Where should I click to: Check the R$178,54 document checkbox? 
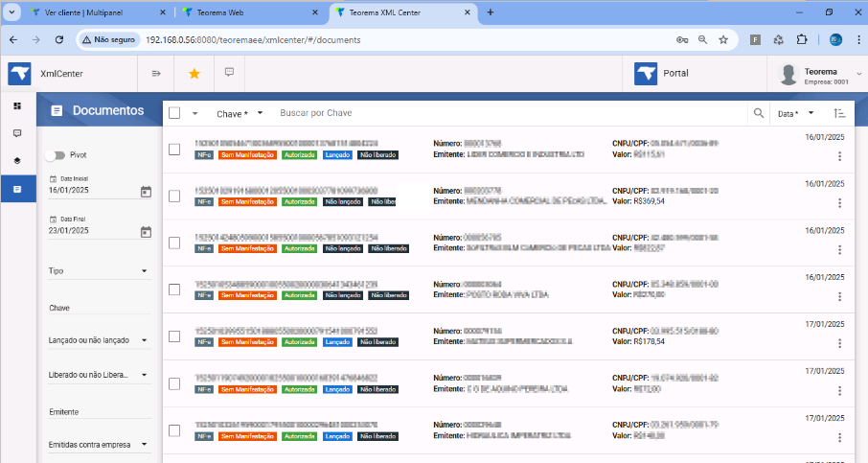pyautogui.click(x=174, y=336)
